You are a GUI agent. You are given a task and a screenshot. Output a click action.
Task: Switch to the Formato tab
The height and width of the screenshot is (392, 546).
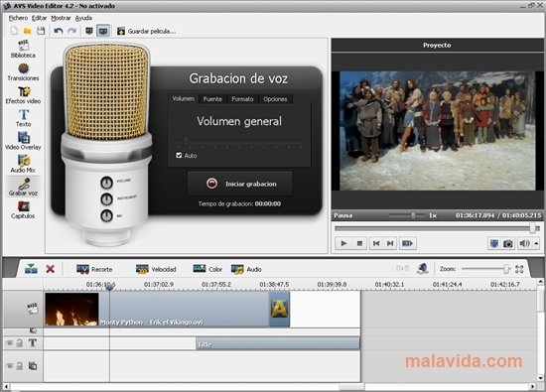pos(242,99)
